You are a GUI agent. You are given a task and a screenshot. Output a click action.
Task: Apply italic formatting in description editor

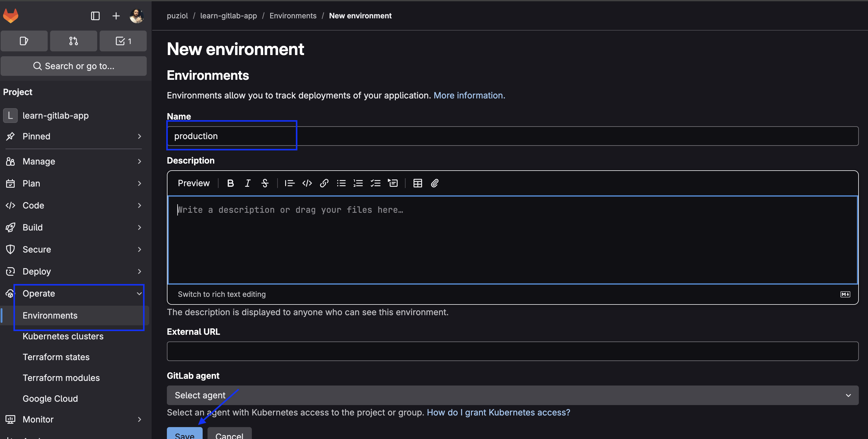[248, 183]
